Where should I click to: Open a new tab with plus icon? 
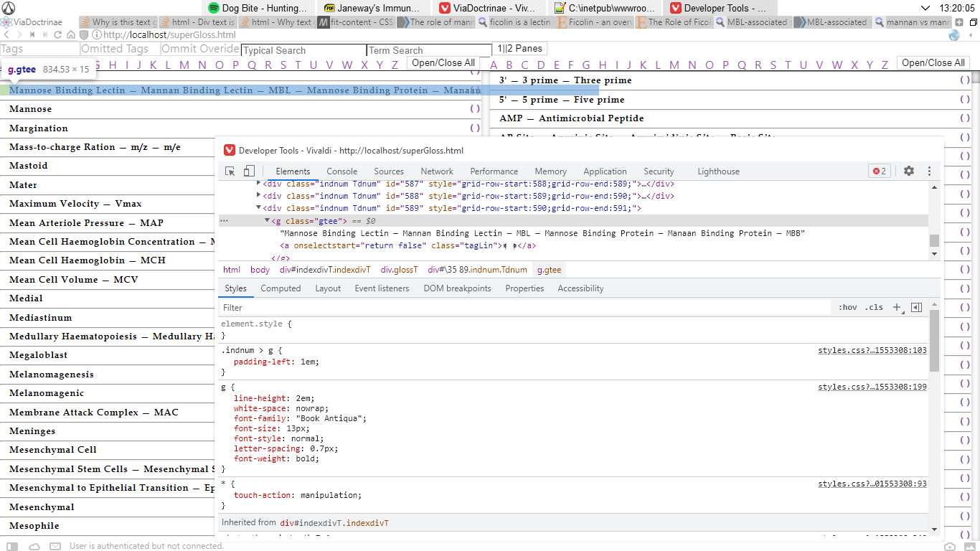pos(959,22)
